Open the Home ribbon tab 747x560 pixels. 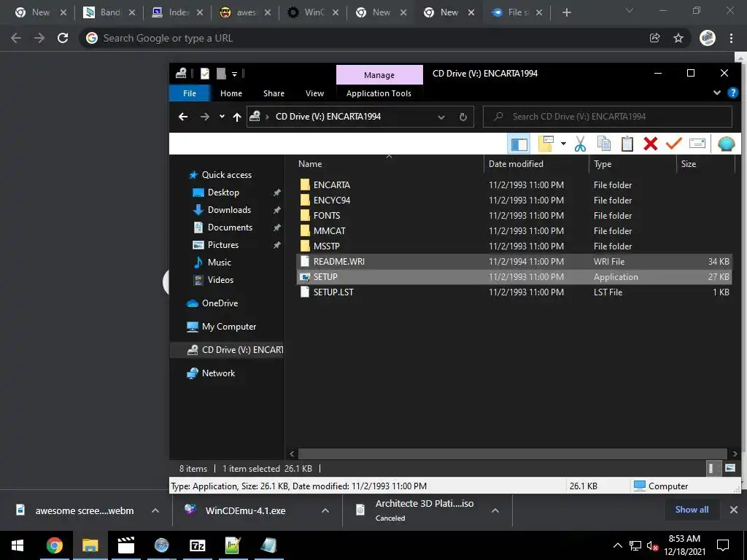click(x=231, y=93)
